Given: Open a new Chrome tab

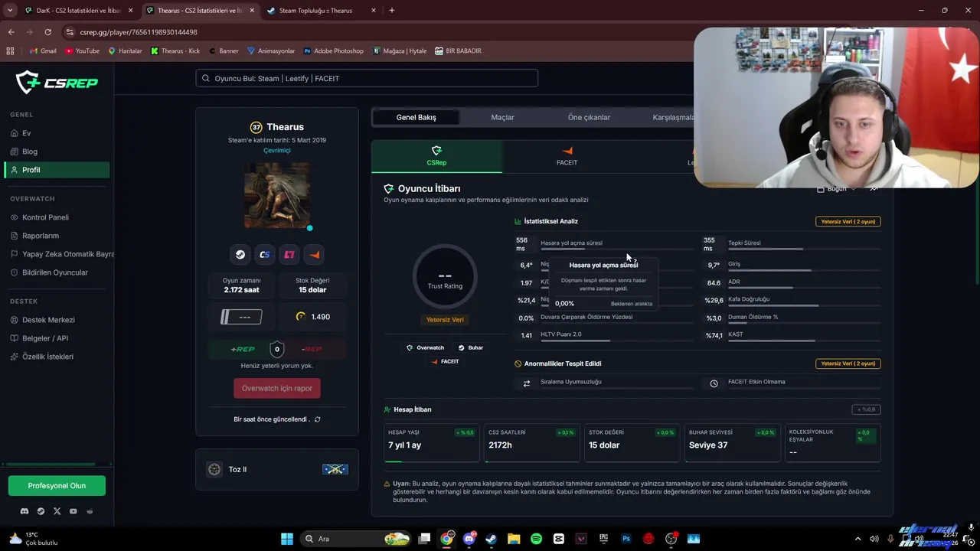Looking at the screenshot, I should pyautogui.click(x=392, y=11).
